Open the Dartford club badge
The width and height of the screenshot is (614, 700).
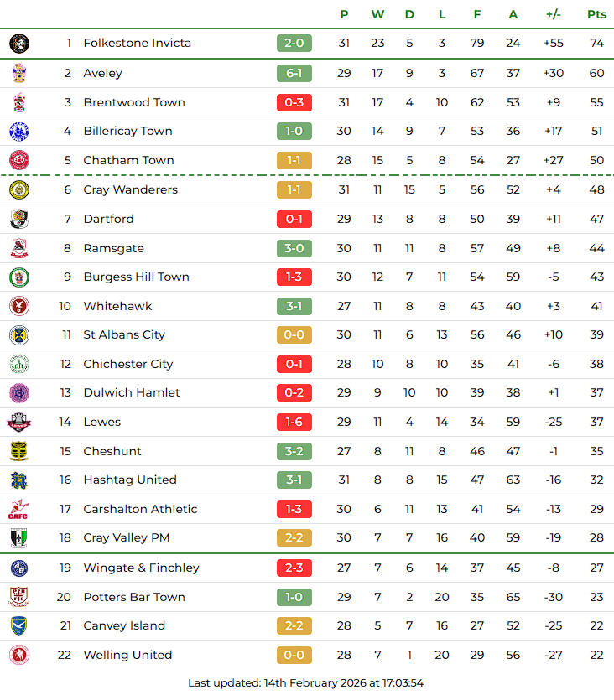pyautogui.click(x=18, y=220)
